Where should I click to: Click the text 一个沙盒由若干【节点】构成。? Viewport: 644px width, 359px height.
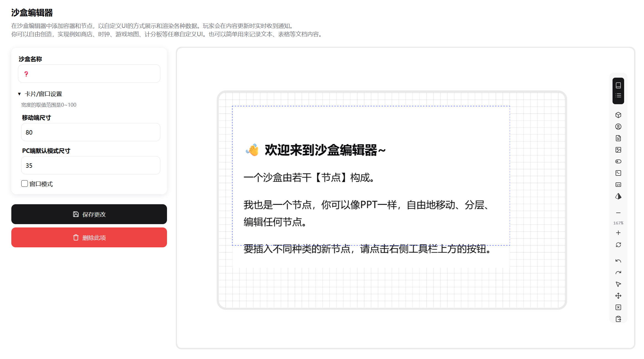click(309, 177)
